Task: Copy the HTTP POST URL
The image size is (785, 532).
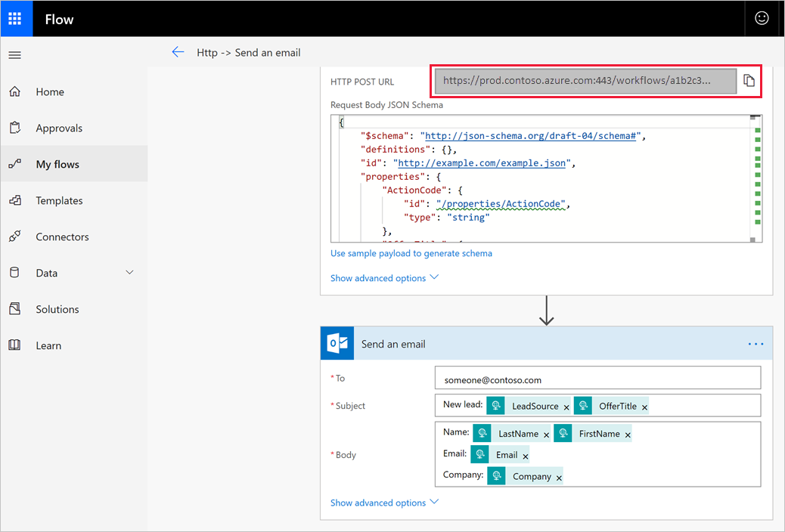Action: point(749,81)
